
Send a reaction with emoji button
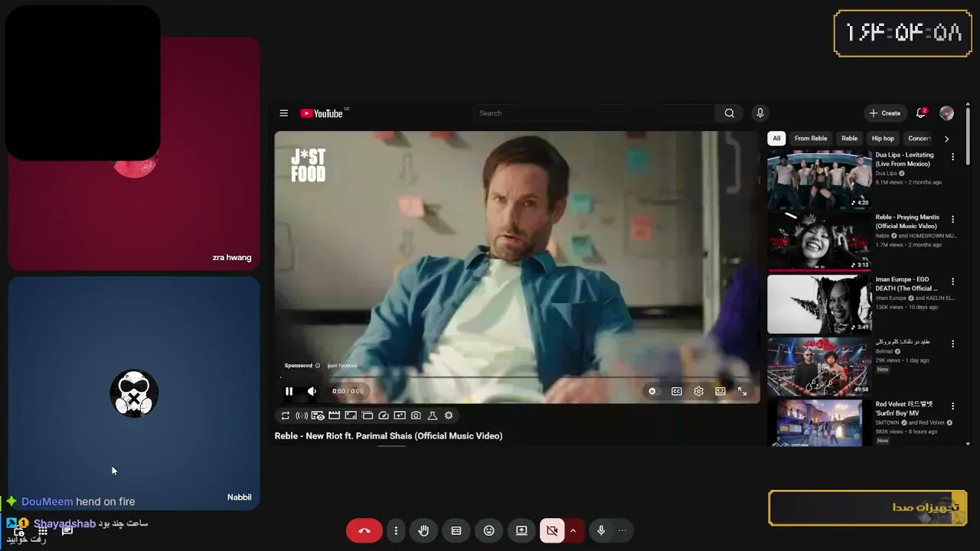(x=489, y=530)
